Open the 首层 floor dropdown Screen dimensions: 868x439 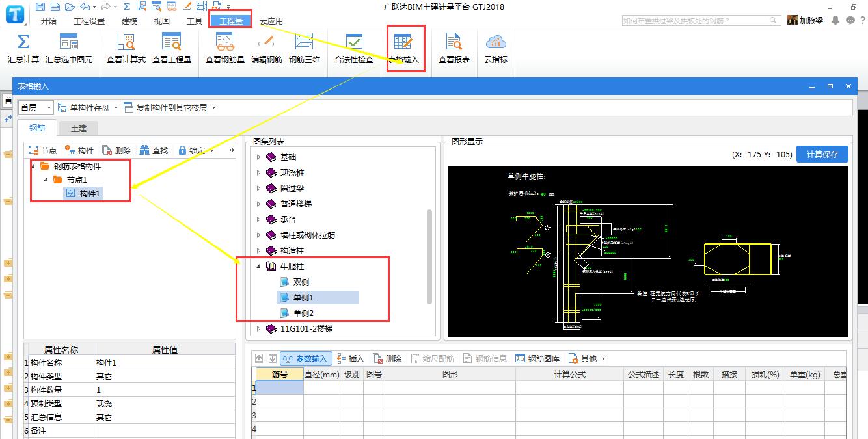[x=36, y=107]
